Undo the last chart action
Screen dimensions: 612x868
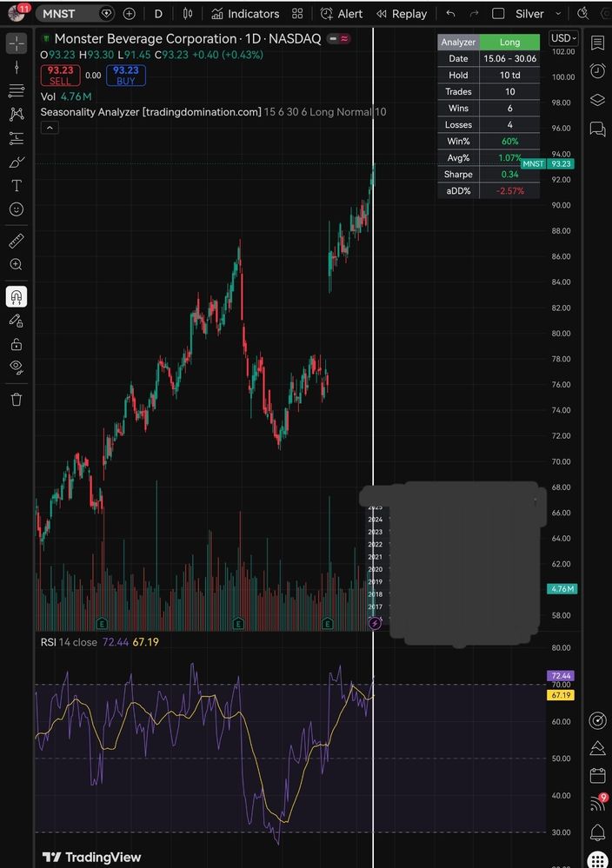(x=451, y=14)
